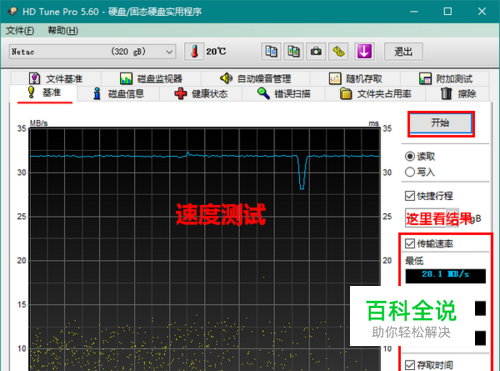Open the 帮助(H) menu

(63, 31)
